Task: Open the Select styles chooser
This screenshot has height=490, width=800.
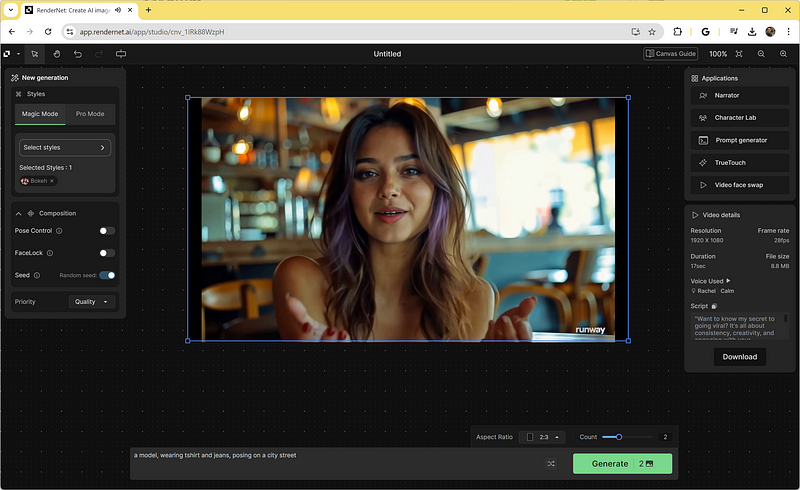Action: (65, 148)
